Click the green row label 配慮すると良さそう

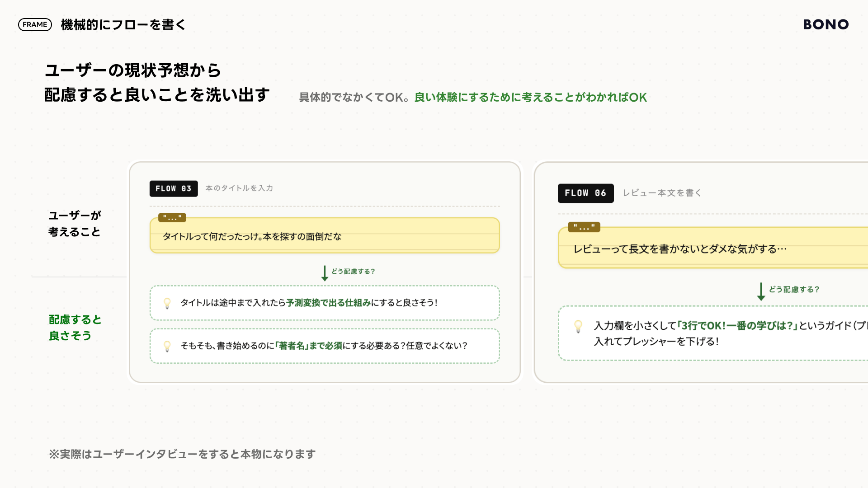pos(75,328)
